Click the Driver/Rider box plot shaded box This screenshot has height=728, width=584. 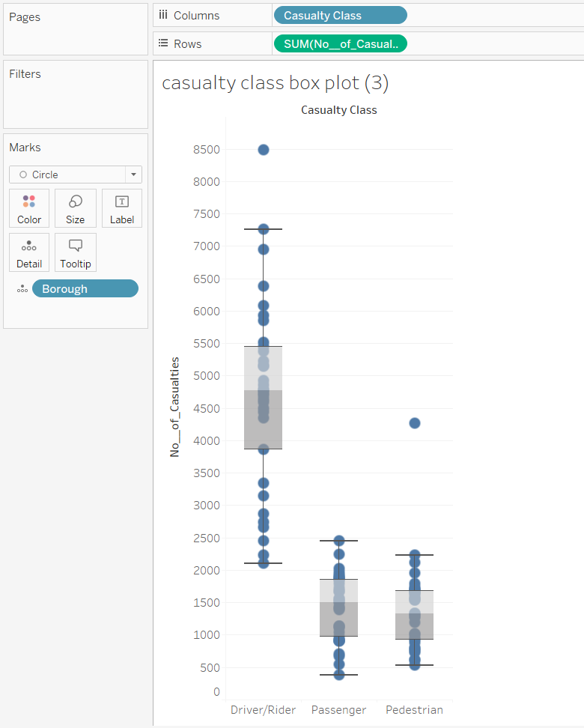click(x=264, y=398)
